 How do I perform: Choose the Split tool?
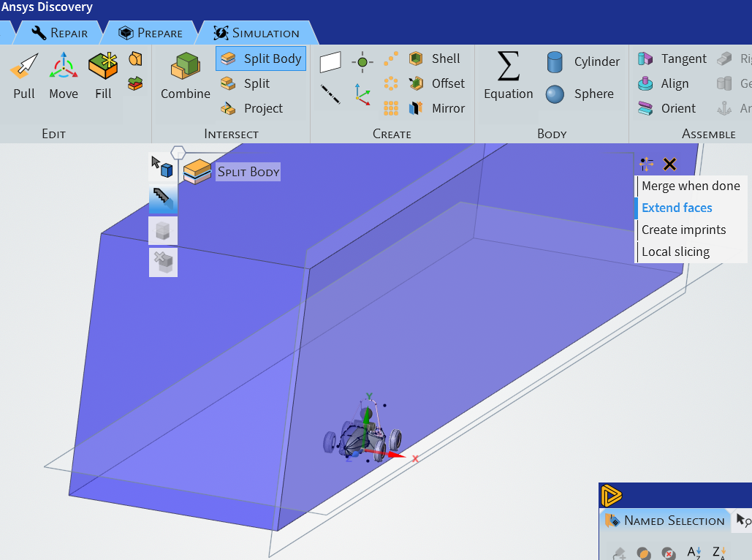pyautogui.click(x=246, y=83)
